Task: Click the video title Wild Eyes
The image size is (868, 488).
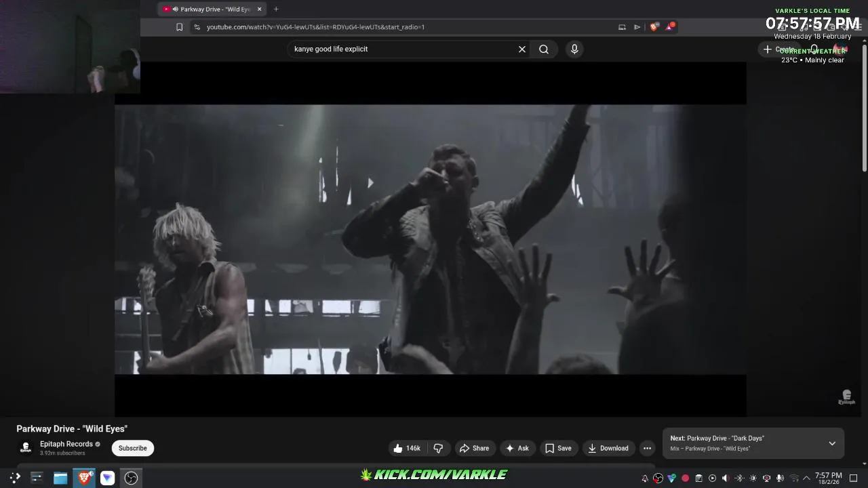Action: pos(72,429)
